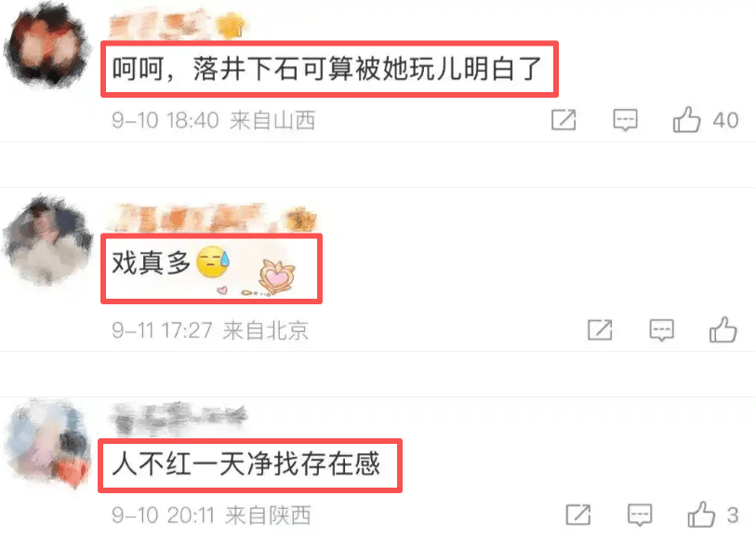Open replies on the 落井下石 comment

pyautogui.click(x=625, y=120)
